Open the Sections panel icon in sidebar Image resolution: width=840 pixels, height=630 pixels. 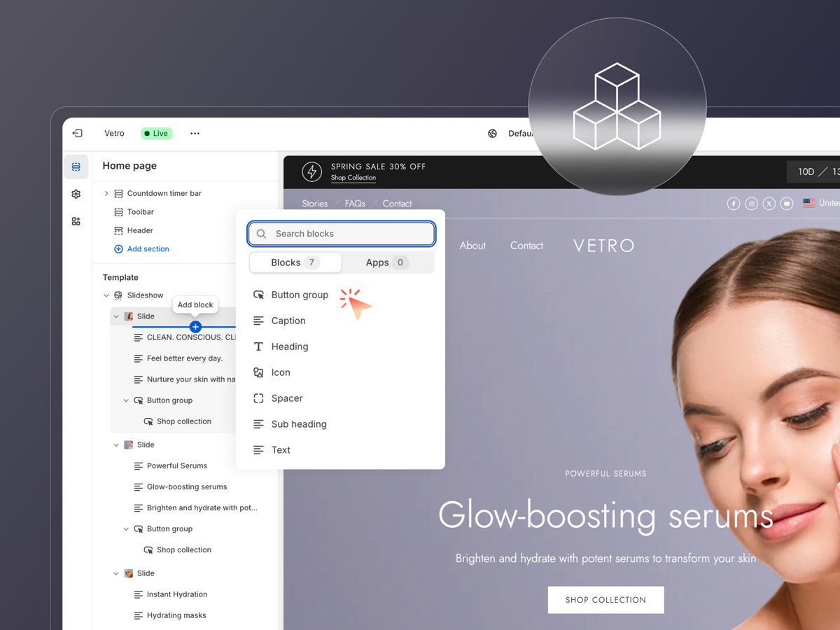click(76, 167)
